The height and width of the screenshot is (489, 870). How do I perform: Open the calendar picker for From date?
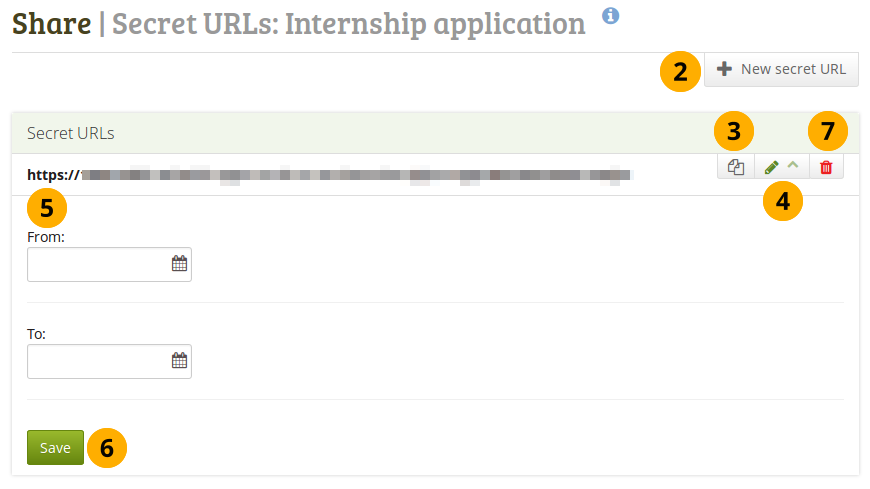pos(179,264)
